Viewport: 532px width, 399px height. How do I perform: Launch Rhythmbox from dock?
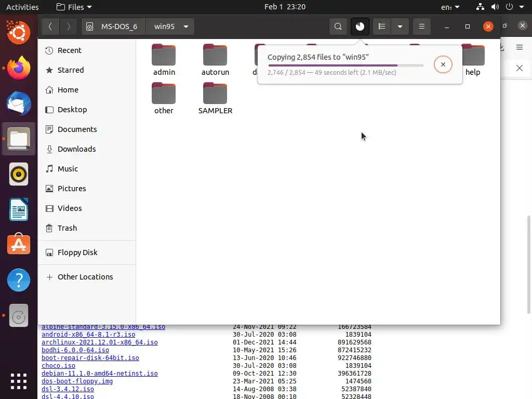coord(19,174)
